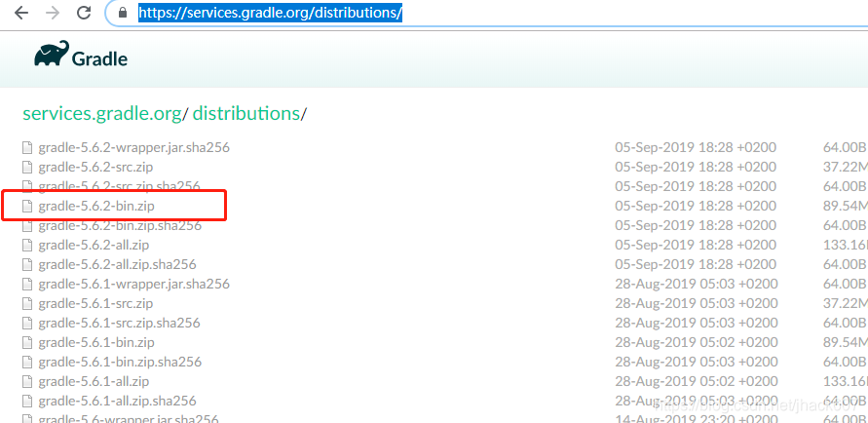868x423 pixels.
Task: Download gradle-5.6.2-all.zip
Action: [94, 246]
